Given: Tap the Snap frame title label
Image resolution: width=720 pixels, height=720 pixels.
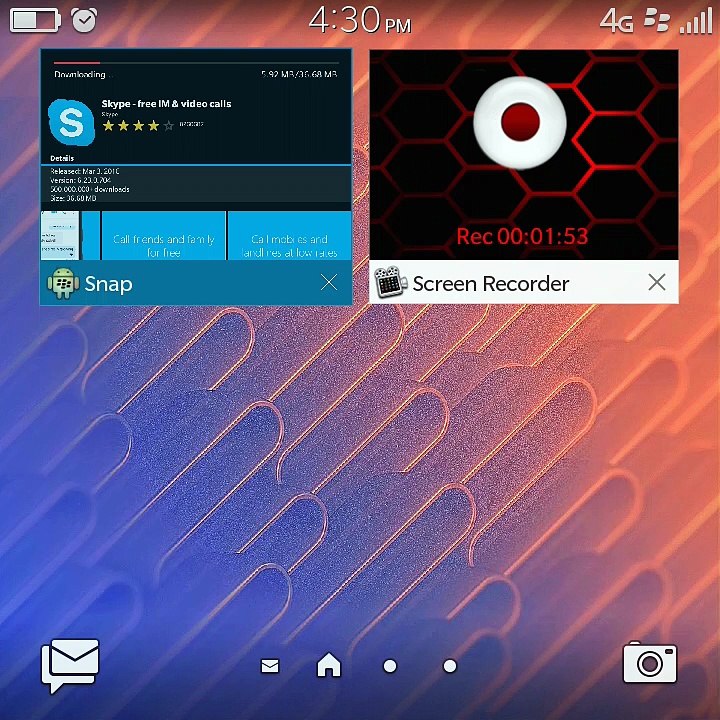Looking at the screenshot, I should click(108, 284).
